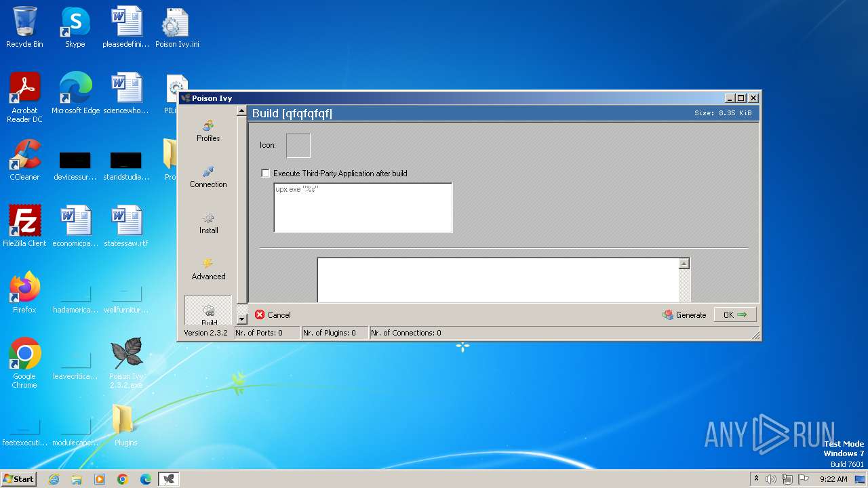Image resolution: width=868 pixels, height=488 pixels.
Task: Select the Google Chrome desktop shortcut
Action: (24, 363)
